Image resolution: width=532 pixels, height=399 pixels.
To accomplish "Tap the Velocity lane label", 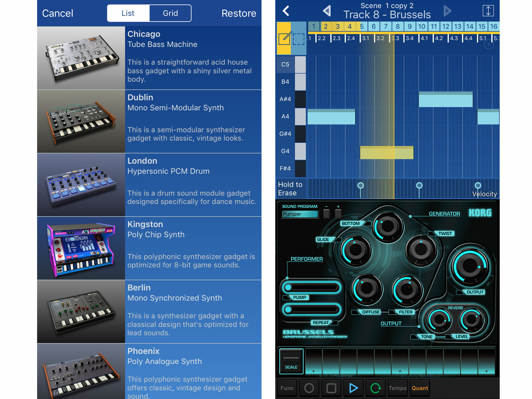I will pos(484,194).
